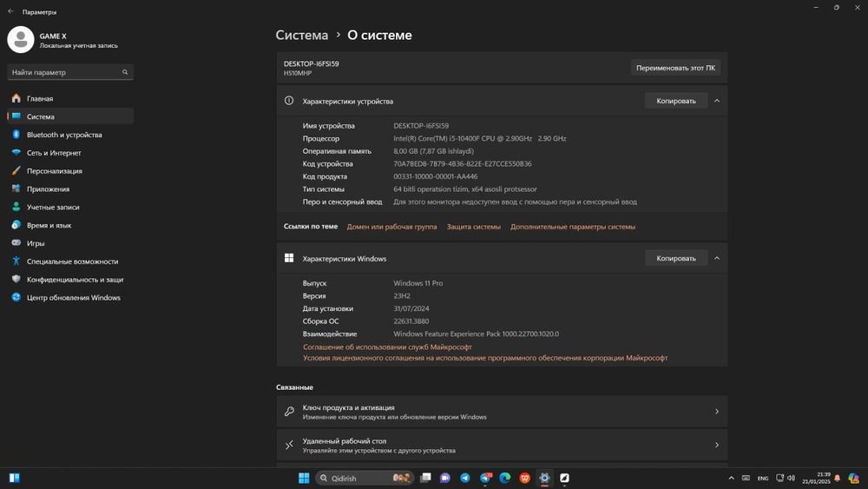Viewport: 868px width, 489px height.
Task: Click the Время и язык globe icon
Action: pos(16,225)
